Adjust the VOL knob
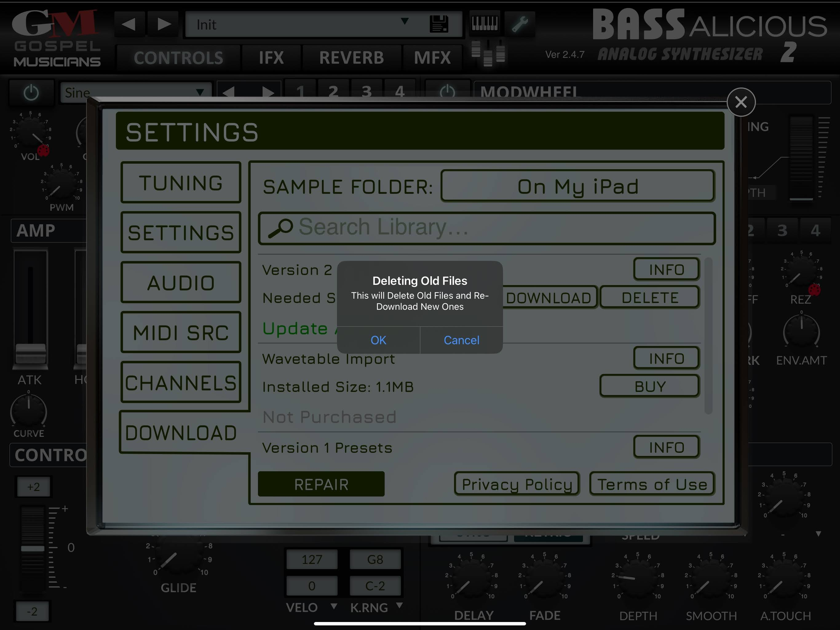 [31, 132]
